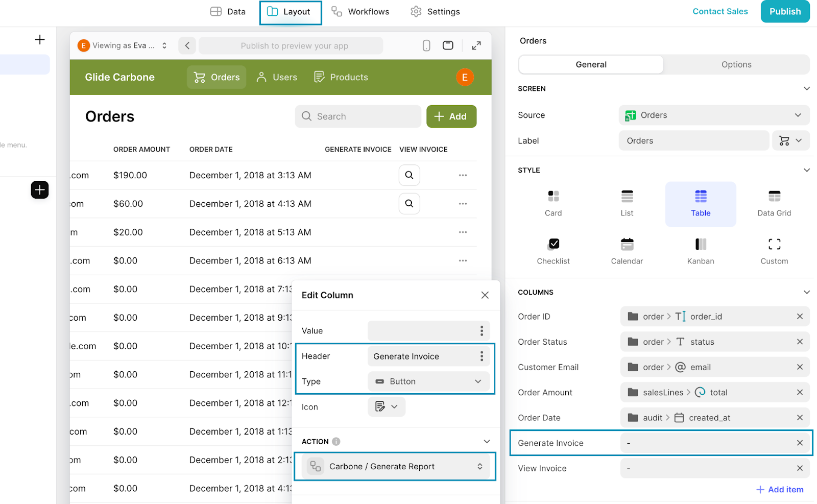Choose the Data Grid style
This screenshot has width=817, height=504.
pyautogui.click(x=774, y=204)
